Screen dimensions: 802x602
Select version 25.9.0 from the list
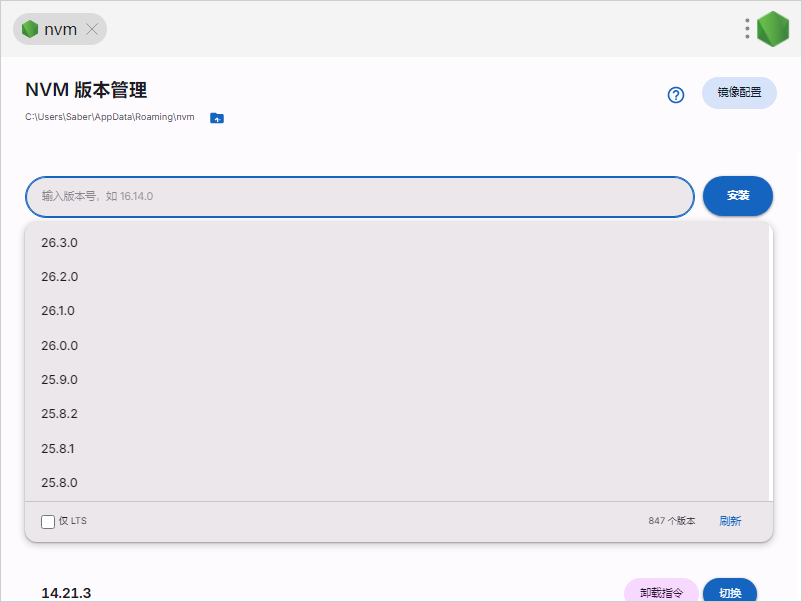pos(397,380)
